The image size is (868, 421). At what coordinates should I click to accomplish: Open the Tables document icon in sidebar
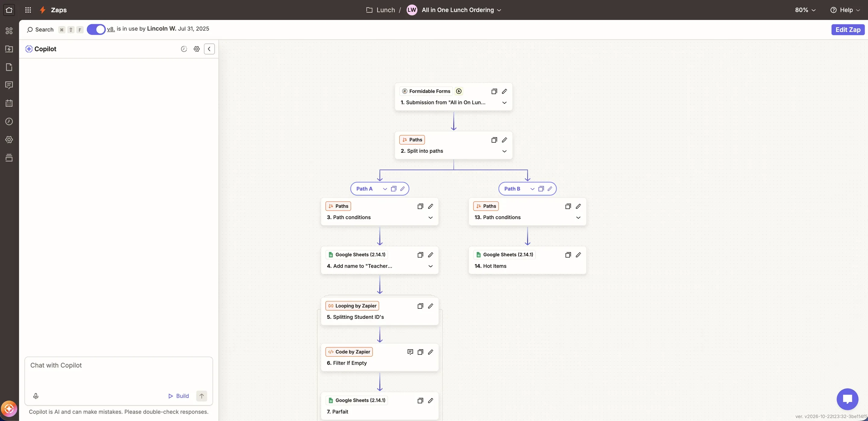click(x=9, y=67)
